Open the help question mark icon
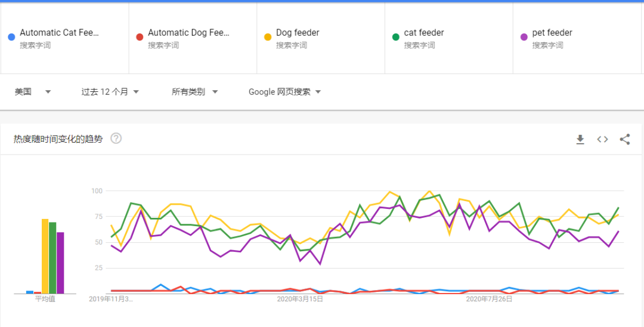Screen dimensions: 644x327 (x=116, y=138)
